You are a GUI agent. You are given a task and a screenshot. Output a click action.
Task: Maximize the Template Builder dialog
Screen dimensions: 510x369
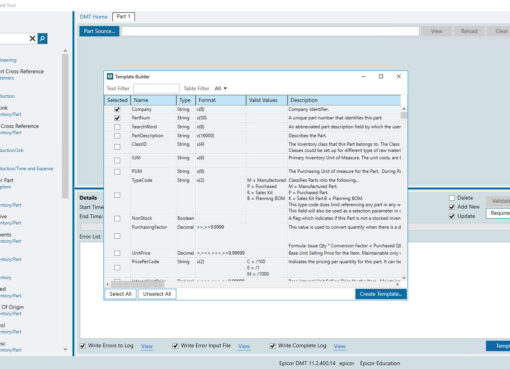point(381,76)
